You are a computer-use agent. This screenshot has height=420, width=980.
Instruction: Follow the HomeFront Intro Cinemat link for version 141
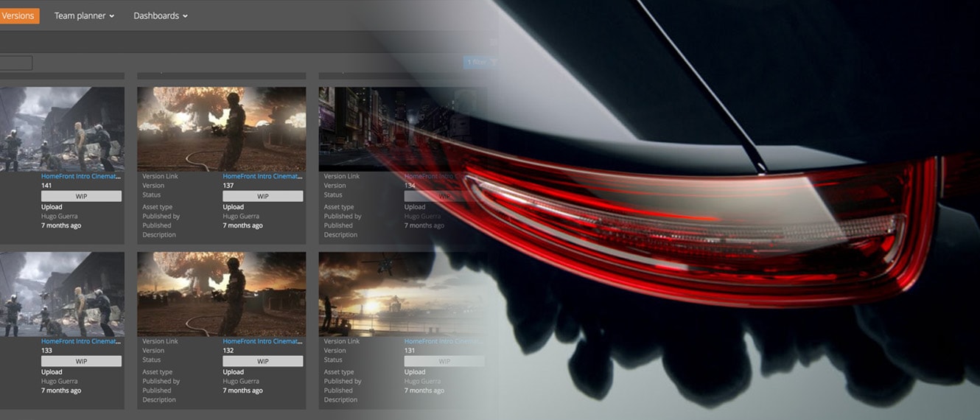coord(81,176)
